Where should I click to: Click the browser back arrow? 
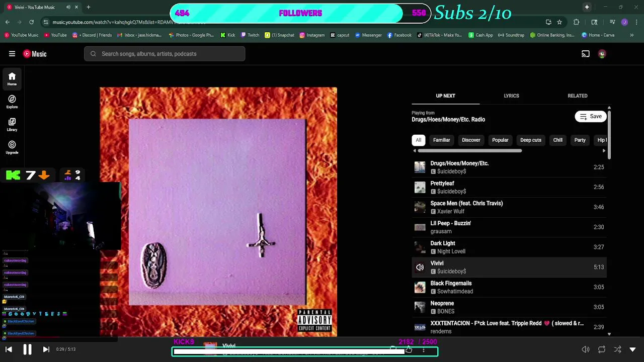coord(7,22)
